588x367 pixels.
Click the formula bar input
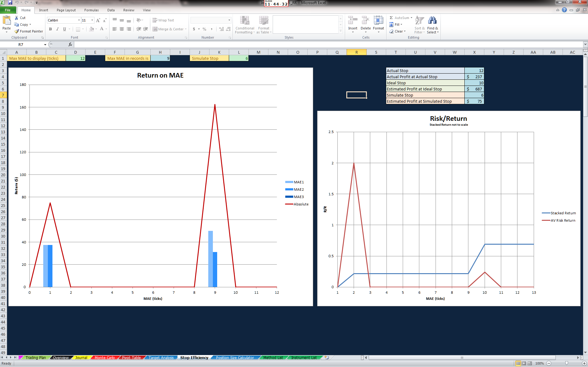click(x=328, y=45)
